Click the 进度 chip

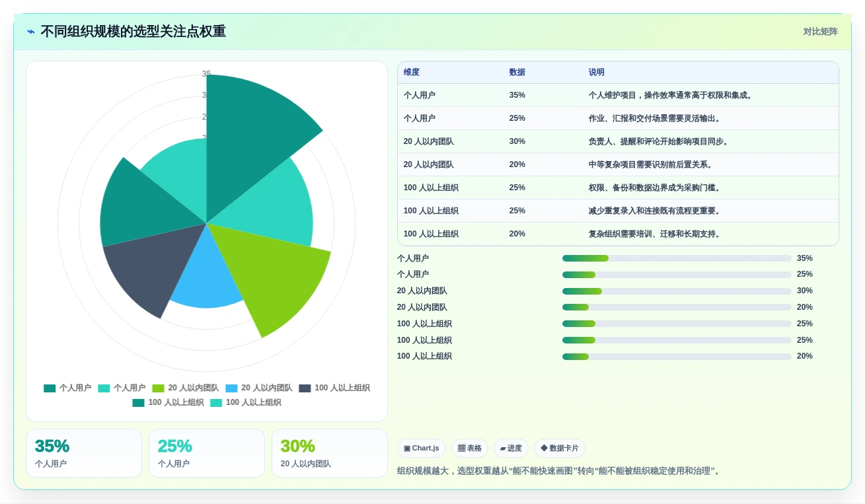tap(511, 449)
